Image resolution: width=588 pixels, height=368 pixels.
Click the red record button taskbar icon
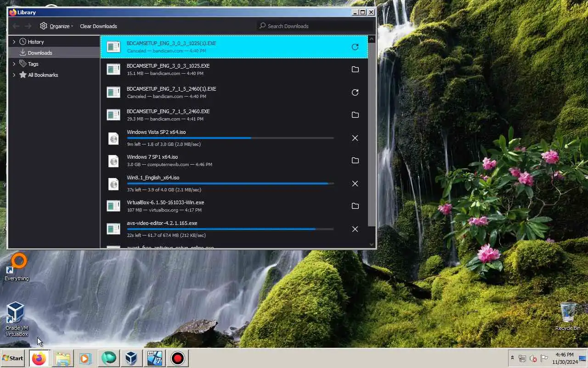click(177, 358)
